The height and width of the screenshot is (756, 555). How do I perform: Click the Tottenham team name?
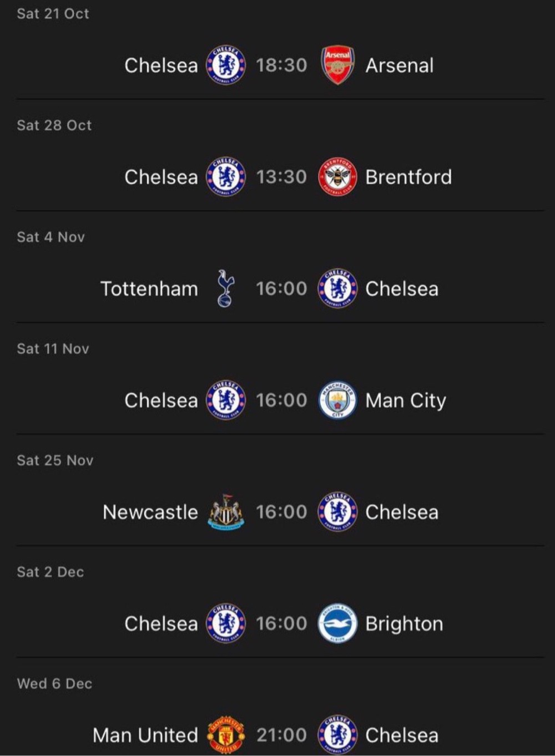click(x=149, y=288)
